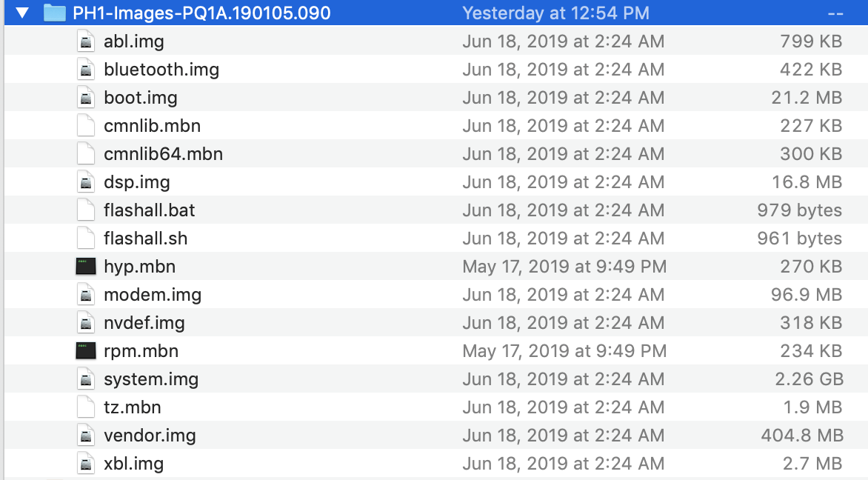The image size is (868, 480).
Task: Select the flashall.bat file name
Action: (150, 210)
